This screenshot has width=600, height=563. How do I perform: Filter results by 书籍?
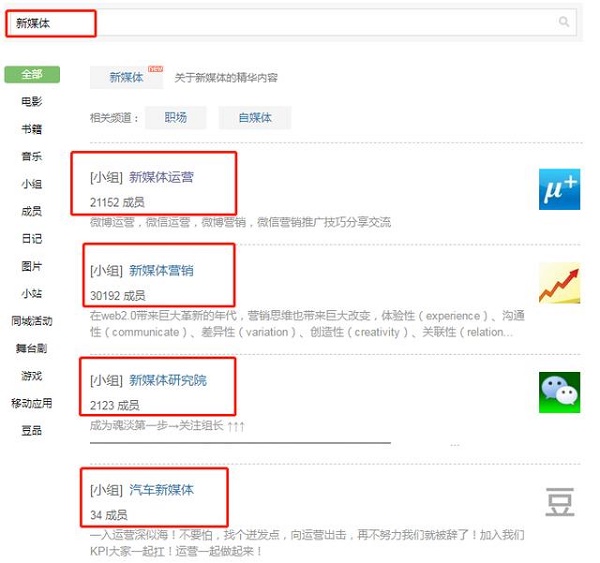coord(32,129)
